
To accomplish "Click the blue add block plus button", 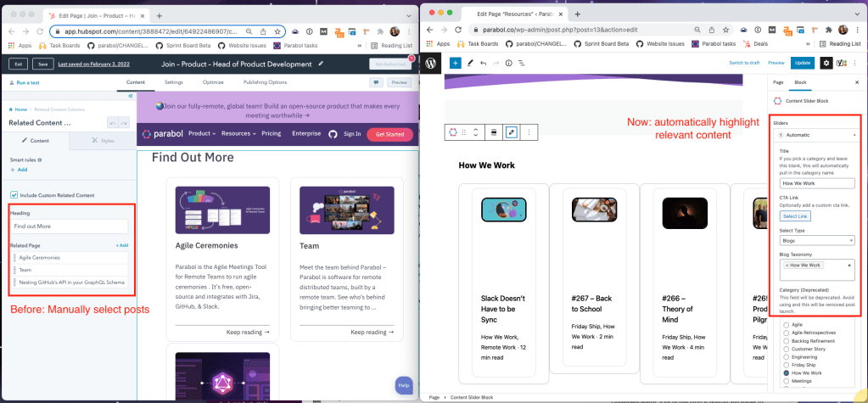I will [x=455, y=63].
